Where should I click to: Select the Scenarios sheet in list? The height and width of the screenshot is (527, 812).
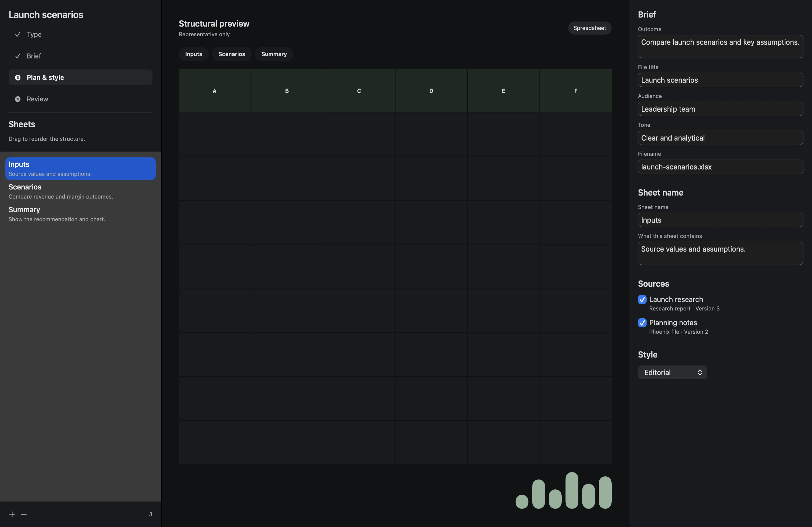coord(81,191)
